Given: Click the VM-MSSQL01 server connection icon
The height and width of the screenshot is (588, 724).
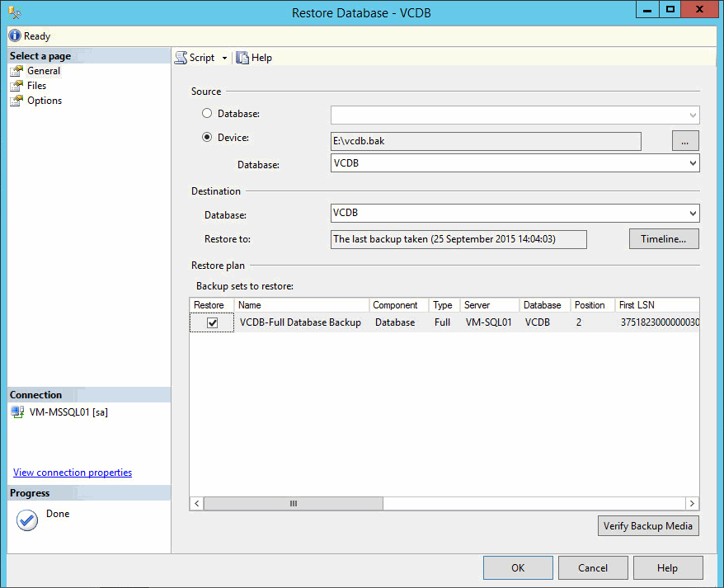Looking at the screenshot, I should click(17, 412).
